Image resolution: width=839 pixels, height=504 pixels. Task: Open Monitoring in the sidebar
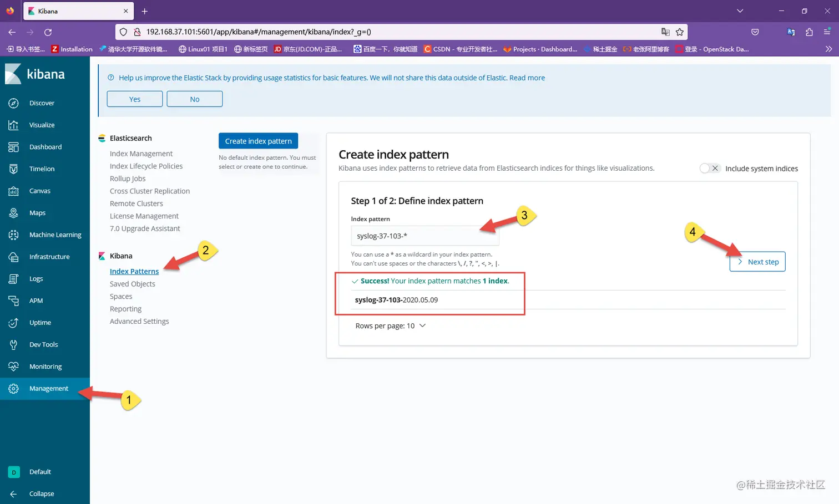click(x=46, y=366)
